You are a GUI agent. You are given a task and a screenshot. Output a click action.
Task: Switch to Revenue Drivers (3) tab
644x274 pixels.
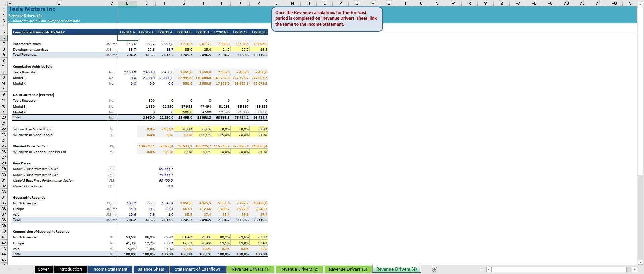pyautogui.click(x=348, y=269)
